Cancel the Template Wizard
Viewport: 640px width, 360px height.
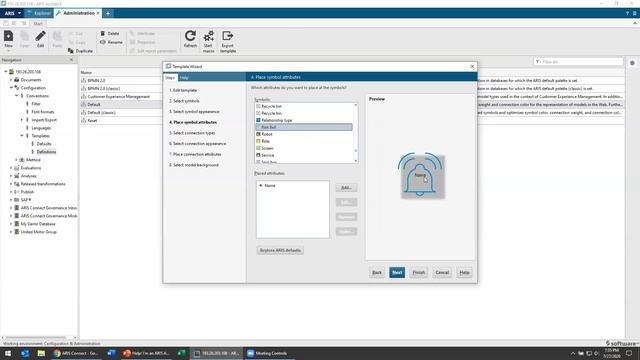442,272
